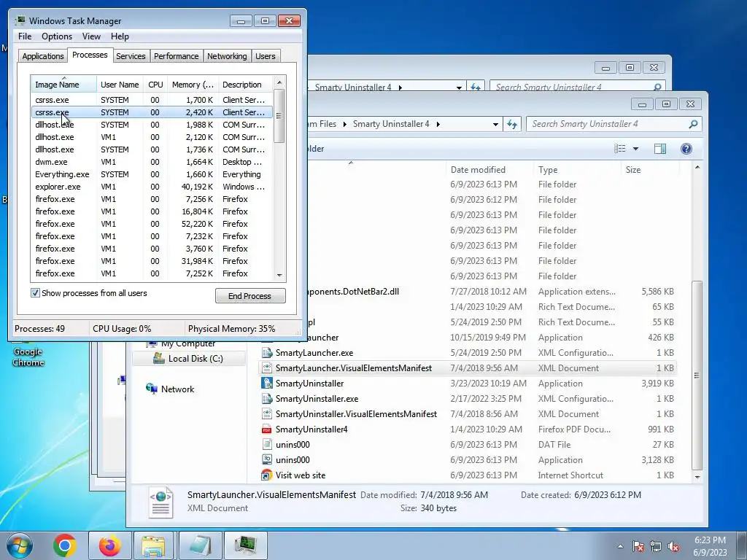This screenshot has width=747, height=560.
Task: Switch to the Applications tab
Action: 43,56
